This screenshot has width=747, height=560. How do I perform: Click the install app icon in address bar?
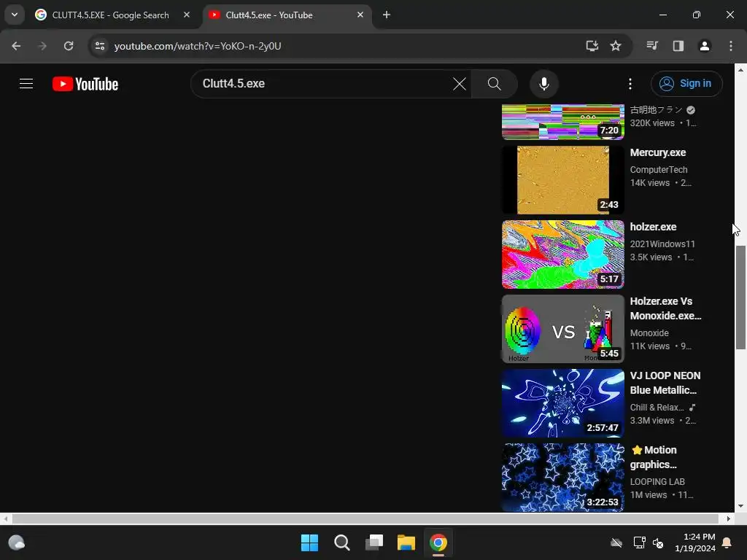[x=592, y=46]
